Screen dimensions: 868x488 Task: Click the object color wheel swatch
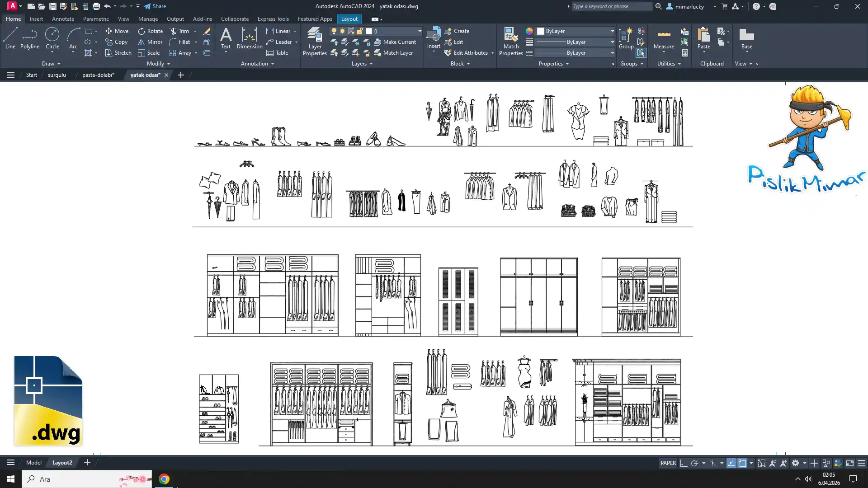(x=529, y=31)
